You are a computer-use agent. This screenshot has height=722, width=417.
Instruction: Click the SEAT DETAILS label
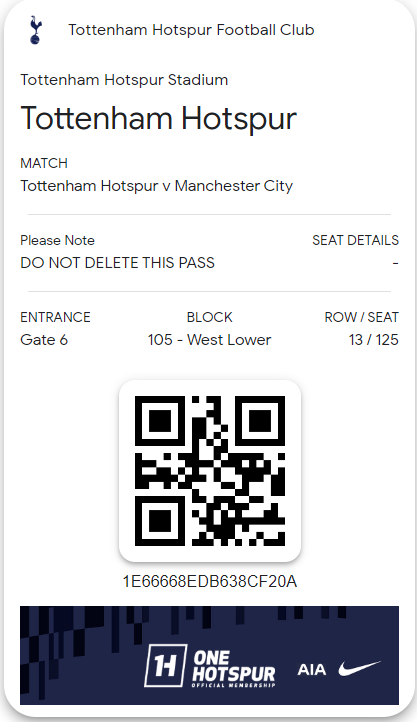(355, 240)
